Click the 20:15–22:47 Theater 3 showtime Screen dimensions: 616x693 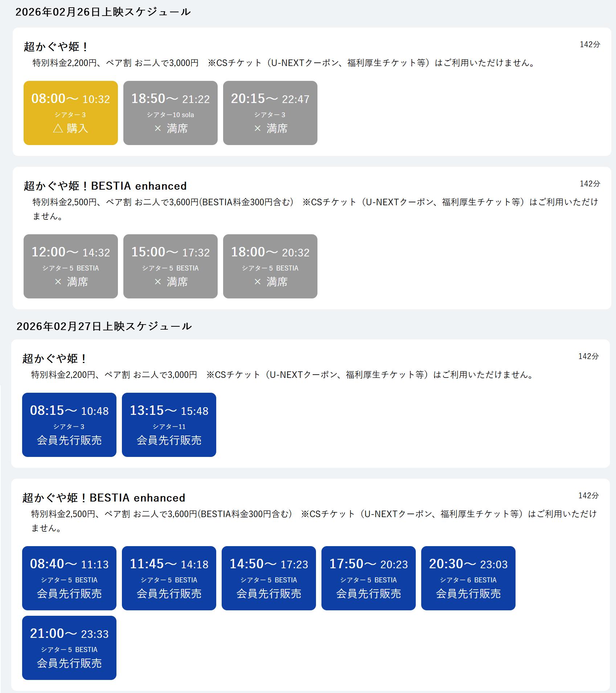click(x=270, y=113)
